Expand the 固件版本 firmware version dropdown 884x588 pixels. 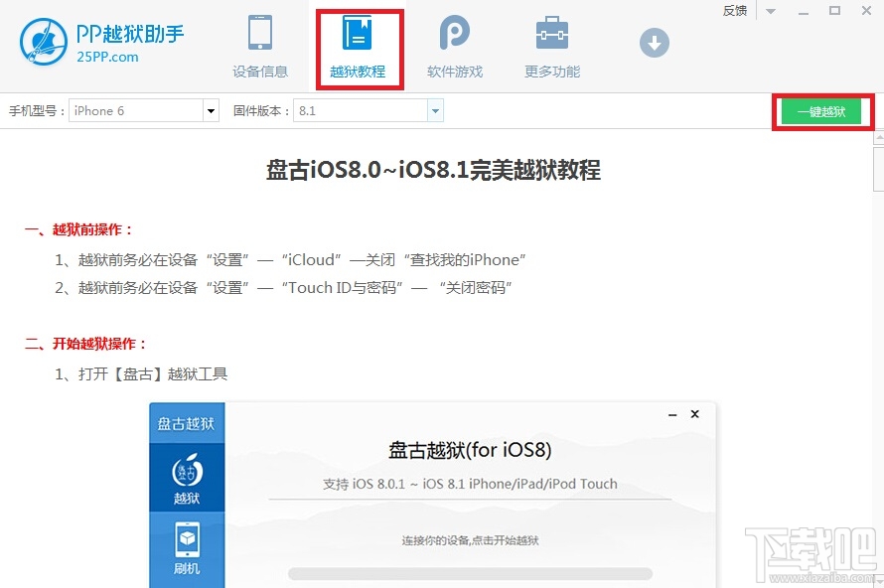pyautogui.click(x=435, y=111)
